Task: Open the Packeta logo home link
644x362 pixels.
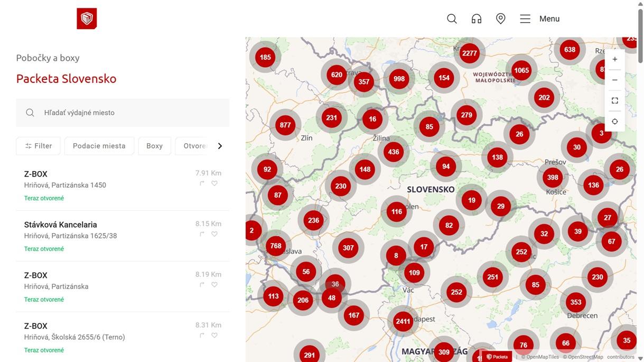Action: 87,18
